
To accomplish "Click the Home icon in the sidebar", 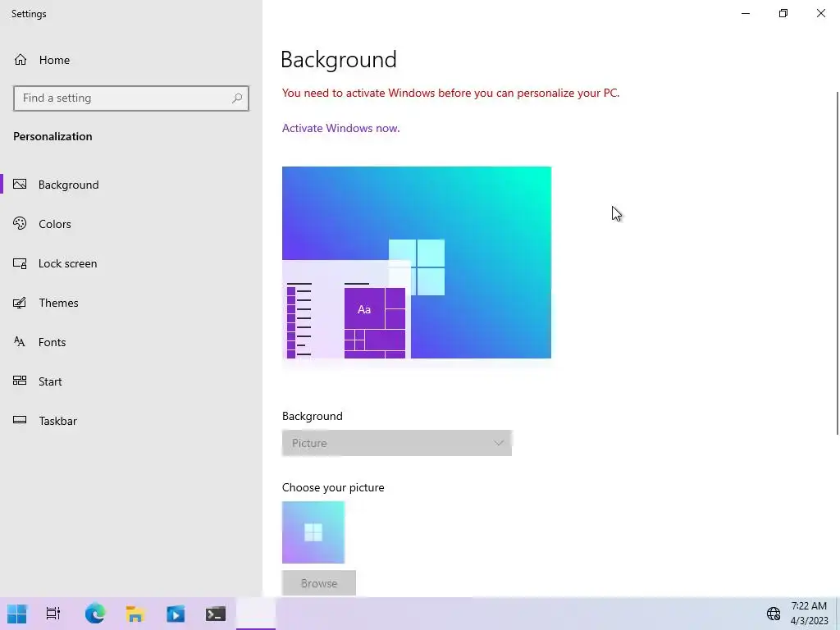I will pyautogui.click(x=21, y=59).
